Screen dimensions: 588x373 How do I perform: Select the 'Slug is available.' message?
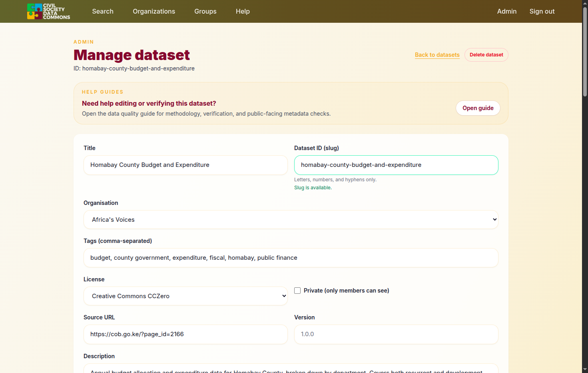pos(313,188)
